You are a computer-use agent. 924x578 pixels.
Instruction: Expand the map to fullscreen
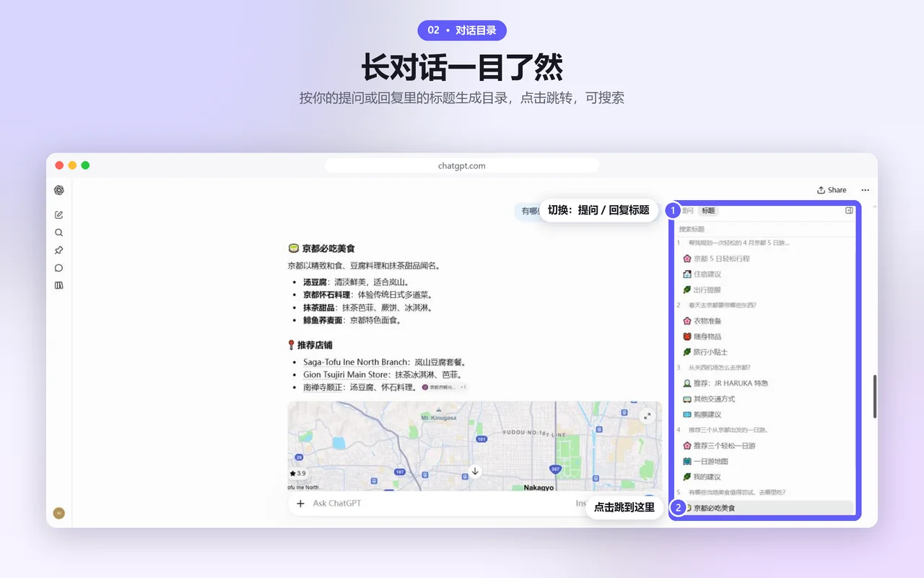coord(648,415)
